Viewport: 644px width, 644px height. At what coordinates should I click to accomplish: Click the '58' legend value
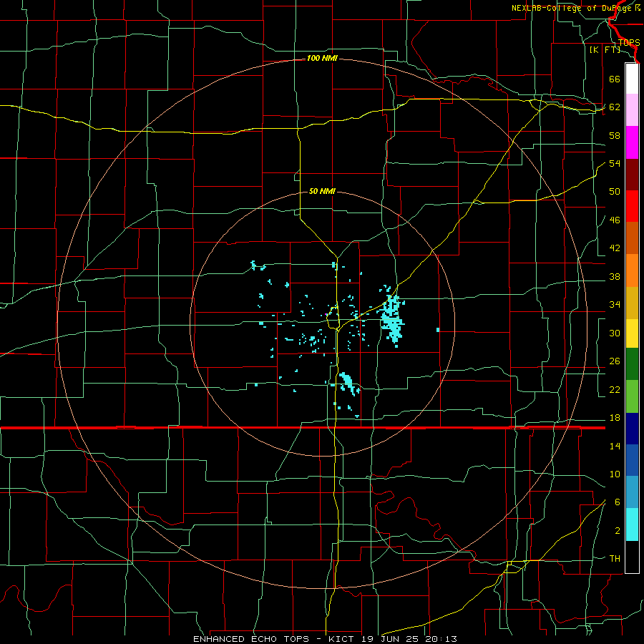pyautogui.click(x=615, y=135)
